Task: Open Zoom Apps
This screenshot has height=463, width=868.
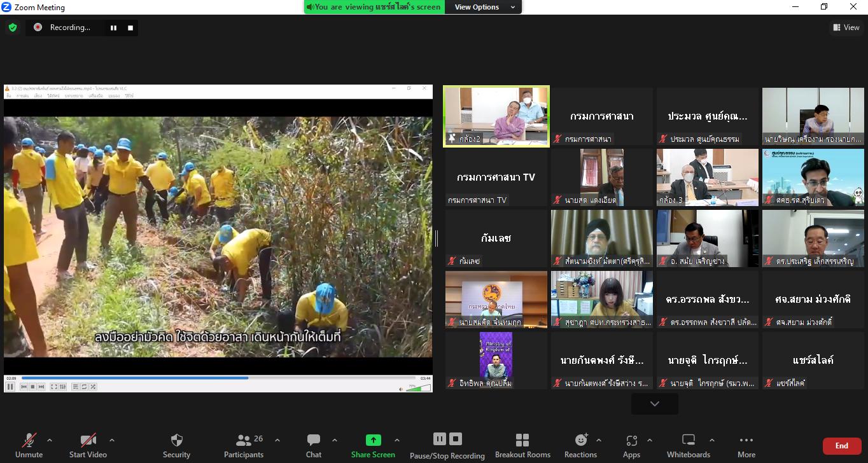Action: [631, 445]
